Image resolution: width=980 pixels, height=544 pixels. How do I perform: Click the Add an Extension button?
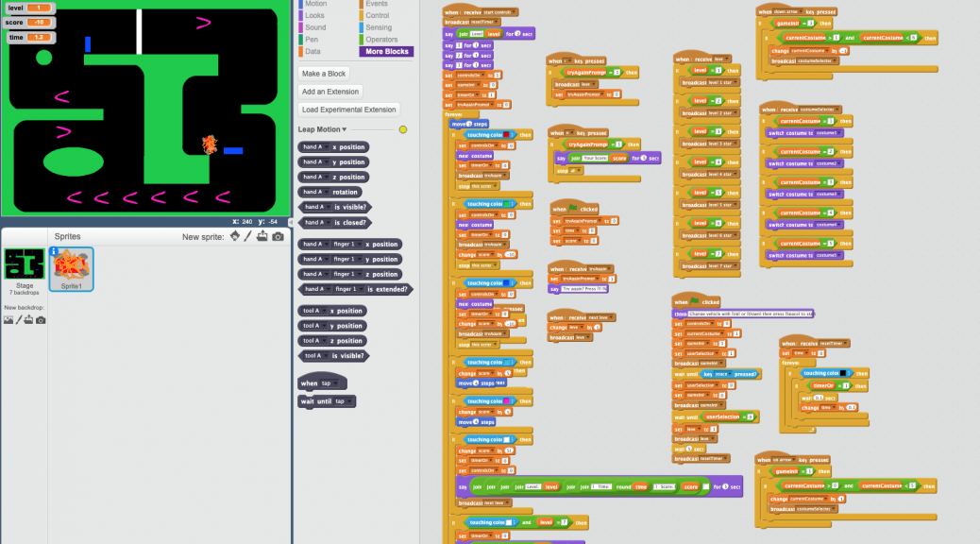pos(329,92)
